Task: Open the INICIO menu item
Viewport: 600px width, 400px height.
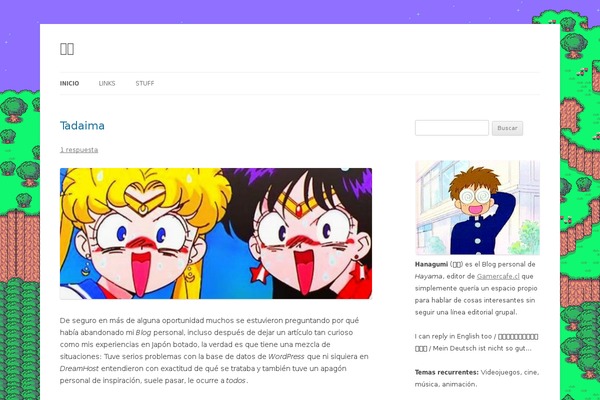Action: click(x=69, y=83)
